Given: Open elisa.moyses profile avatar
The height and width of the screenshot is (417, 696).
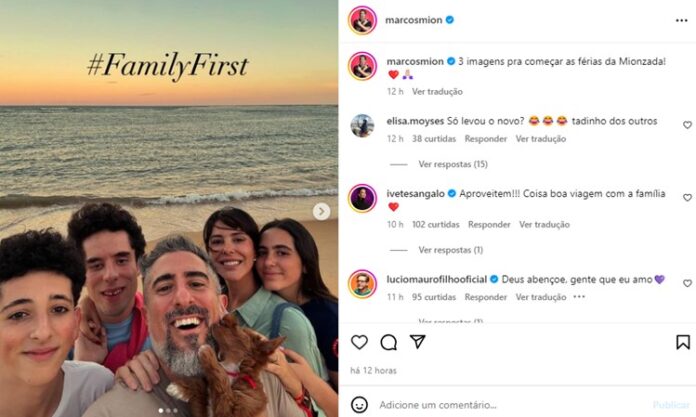Looking at the screenshot, I should [362, 126].
